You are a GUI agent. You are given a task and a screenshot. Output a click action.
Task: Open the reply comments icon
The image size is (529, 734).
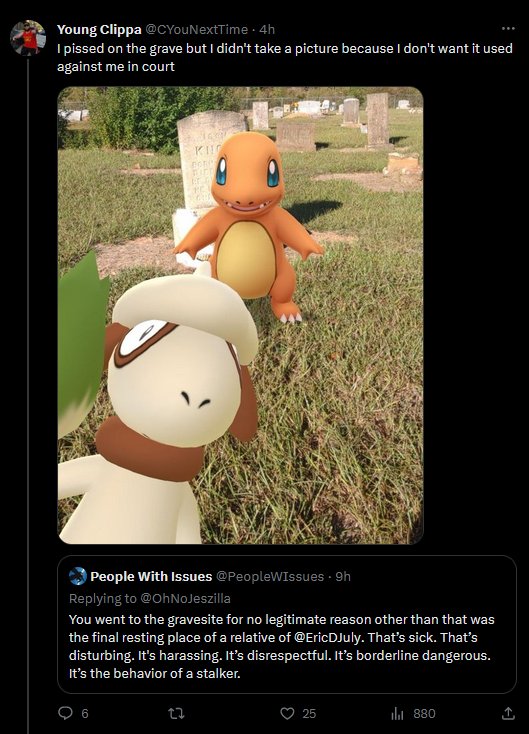click(x=66, y=713)
